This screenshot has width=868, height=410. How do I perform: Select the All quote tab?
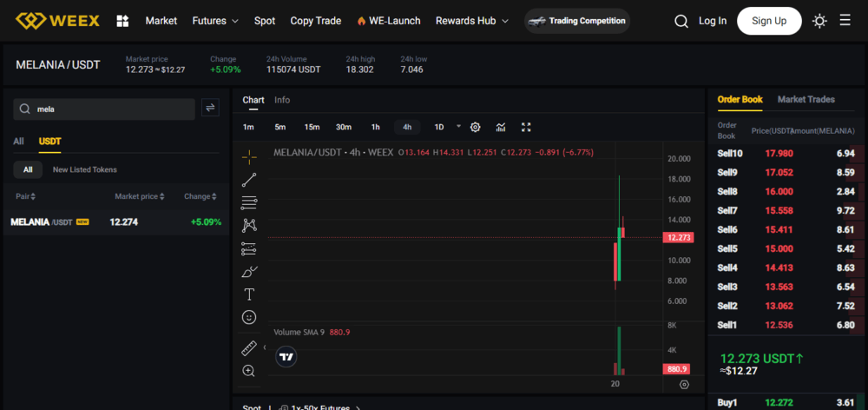[x=18, y=142]
